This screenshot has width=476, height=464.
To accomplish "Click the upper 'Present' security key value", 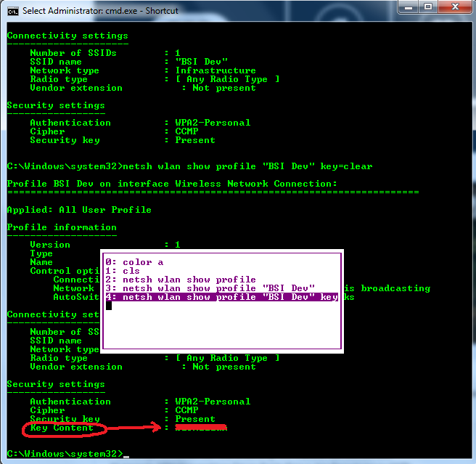I will 195,140.
